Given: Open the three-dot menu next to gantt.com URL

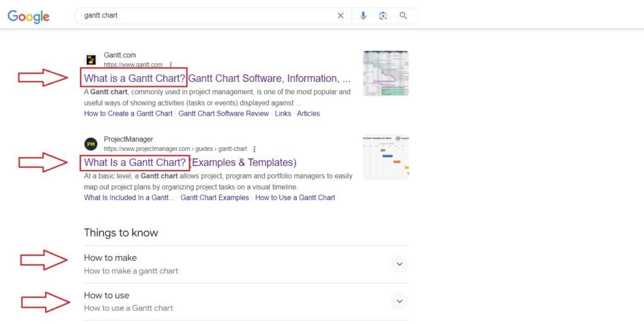Looking at the screenshot, I should coord(170,65).
